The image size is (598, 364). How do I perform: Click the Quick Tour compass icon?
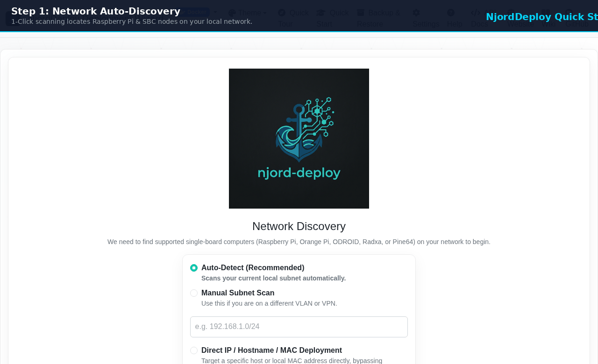pyautogui.click(x=282, y=13)
